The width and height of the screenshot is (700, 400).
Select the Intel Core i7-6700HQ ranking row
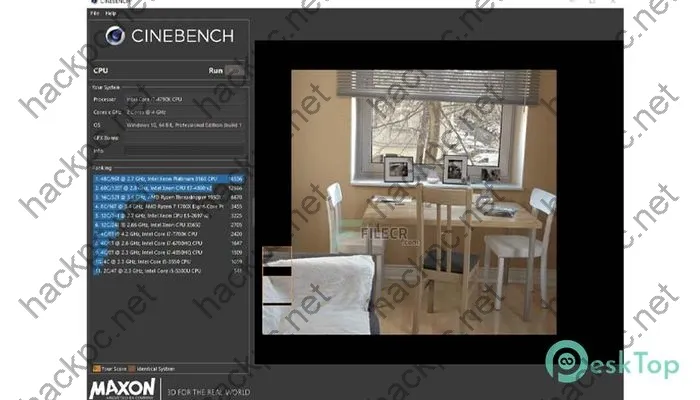tap(169, 243)
